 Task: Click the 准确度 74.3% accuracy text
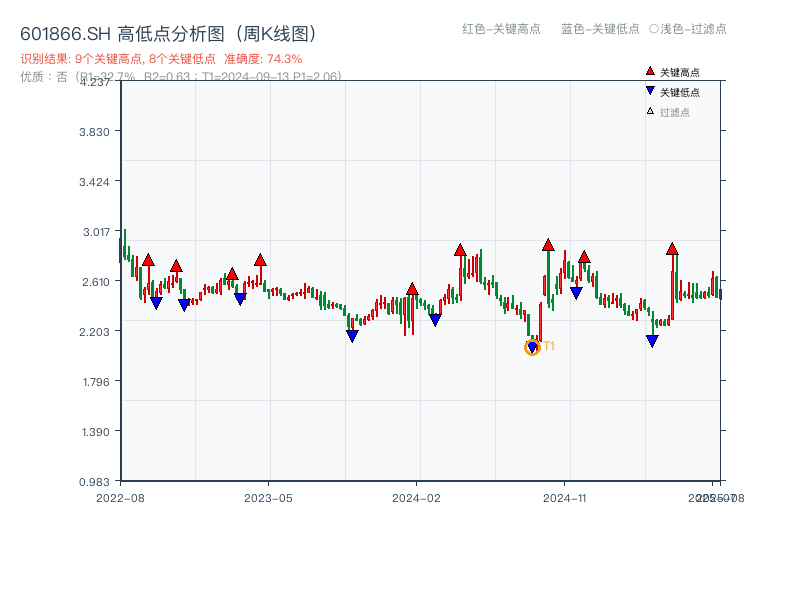click(263, 59)
